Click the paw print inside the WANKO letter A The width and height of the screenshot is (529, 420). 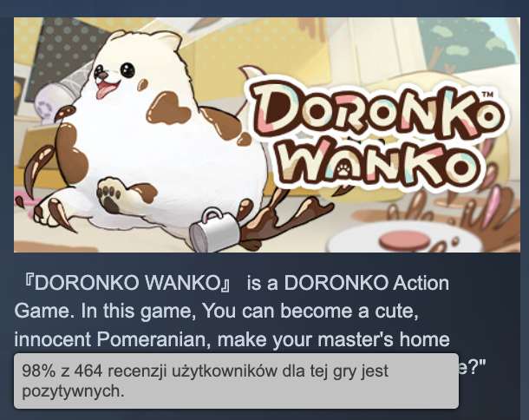(x=343, y=169)
